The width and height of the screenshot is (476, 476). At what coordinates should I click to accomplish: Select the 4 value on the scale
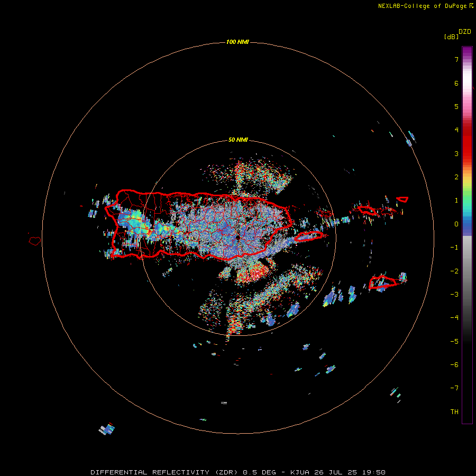coord(456,130)
